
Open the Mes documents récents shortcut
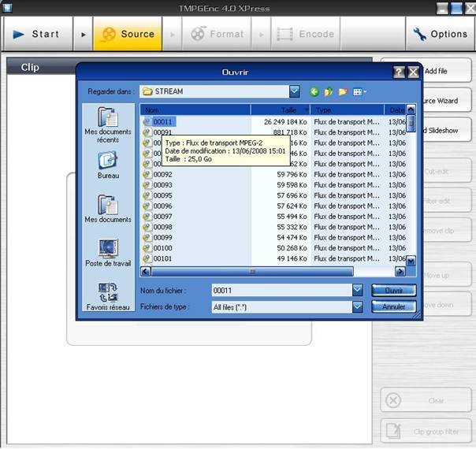click(x=108, y=124)
